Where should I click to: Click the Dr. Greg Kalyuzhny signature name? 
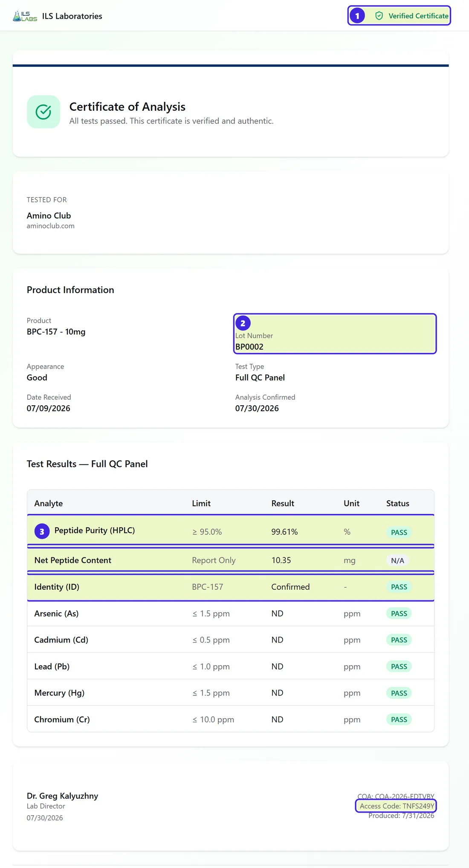[x=62, y=796]
